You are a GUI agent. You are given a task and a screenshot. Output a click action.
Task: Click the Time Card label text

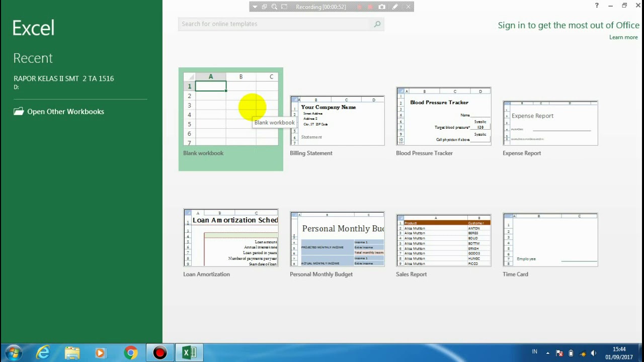coord(515,275)
